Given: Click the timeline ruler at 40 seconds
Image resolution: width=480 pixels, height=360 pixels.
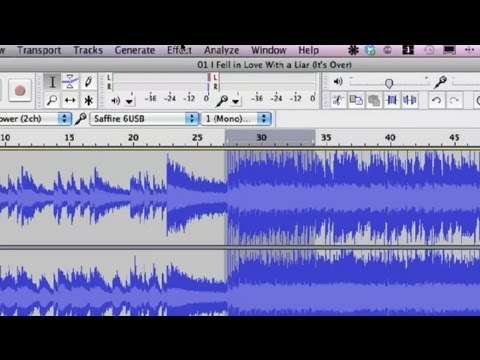Looking at the screenshot, I should (x=390, y=138).
